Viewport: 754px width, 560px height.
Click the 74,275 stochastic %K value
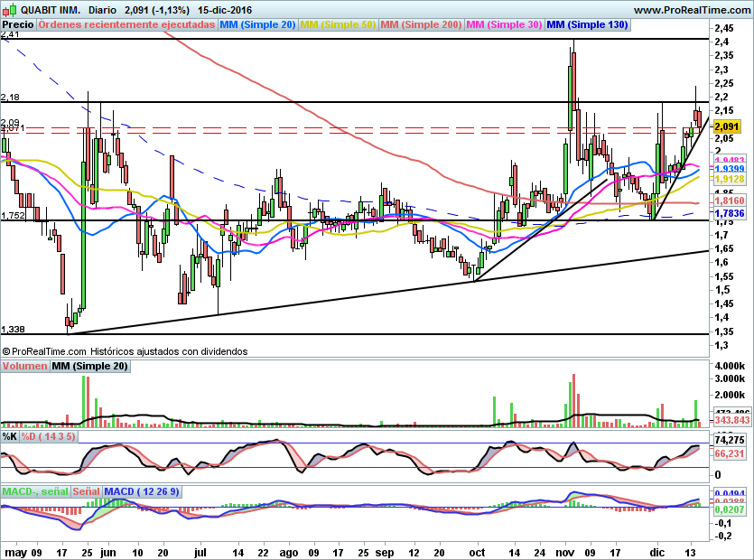(730, 440)
